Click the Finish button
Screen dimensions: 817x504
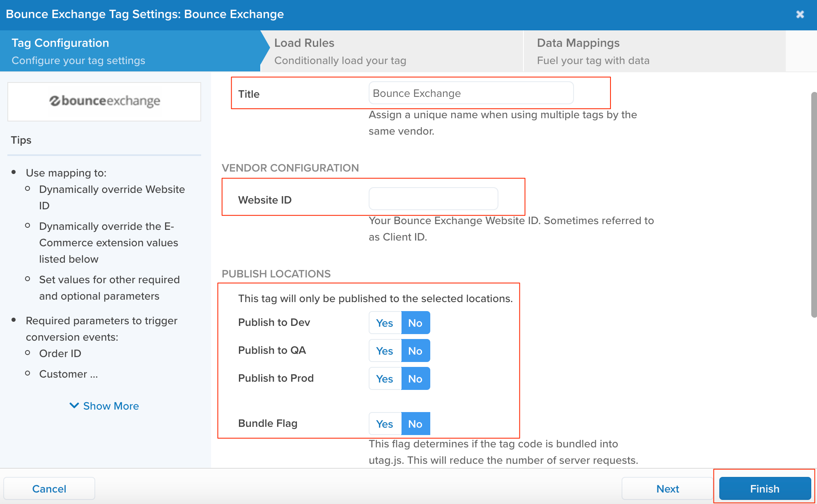(x=765, y=488)
